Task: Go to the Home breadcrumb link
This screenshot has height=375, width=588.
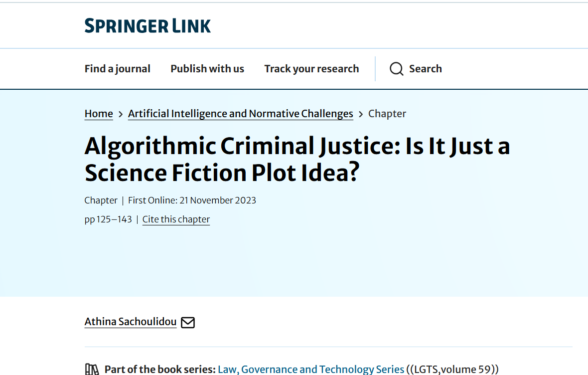Action: coord(99,114)
